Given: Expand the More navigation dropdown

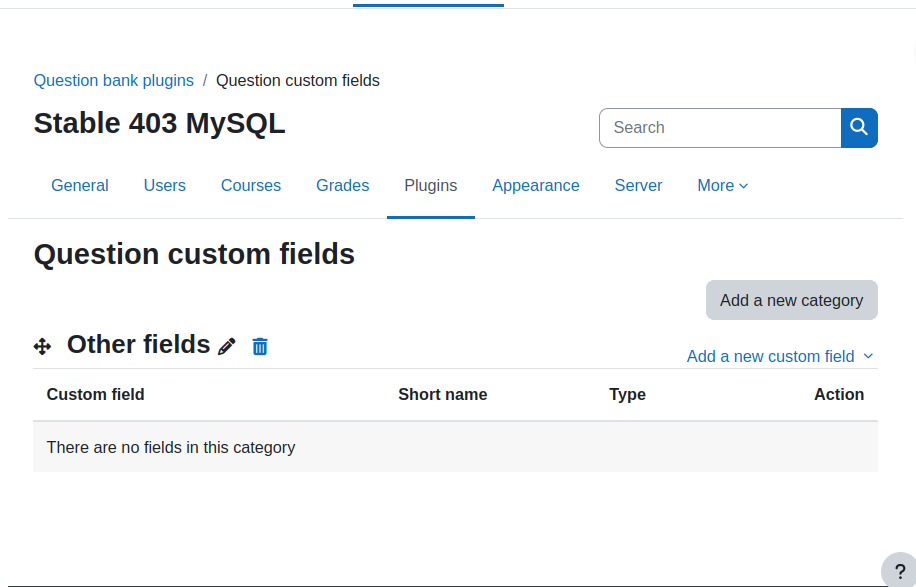Looking at the screenshot, I should tap(723, 186).
